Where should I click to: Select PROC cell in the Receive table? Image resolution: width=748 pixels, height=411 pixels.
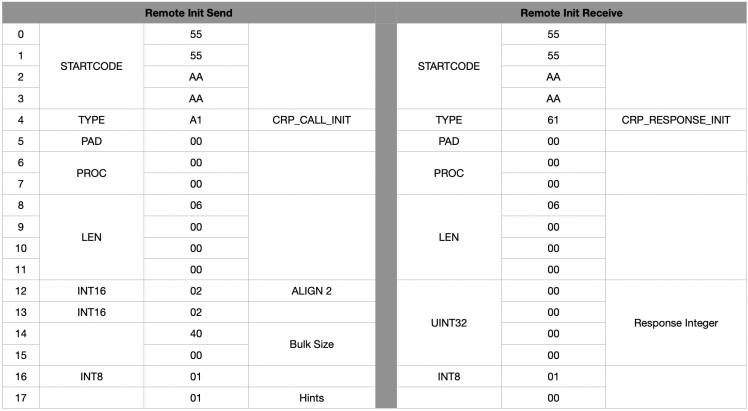449,173
